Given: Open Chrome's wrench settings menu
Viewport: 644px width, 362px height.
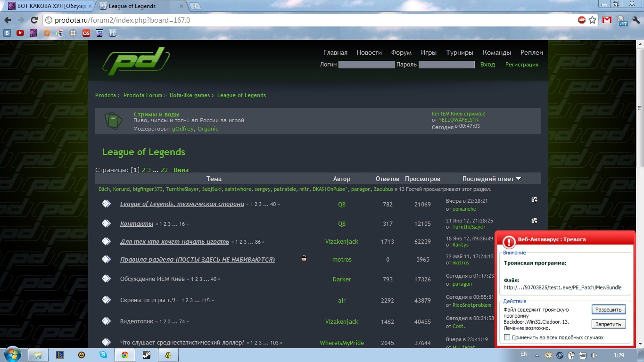Looking at the screenshot, I should (636, 20).
